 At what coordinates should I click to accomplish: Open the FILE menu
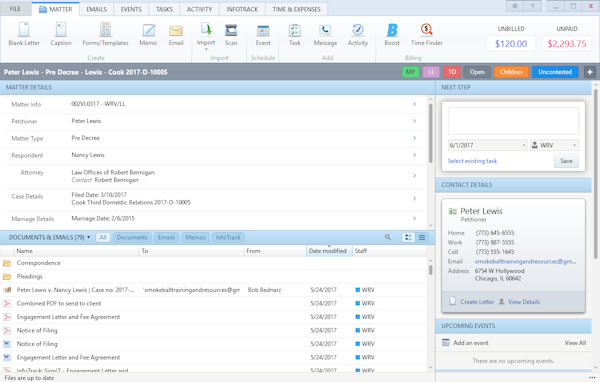pos(15,9)
